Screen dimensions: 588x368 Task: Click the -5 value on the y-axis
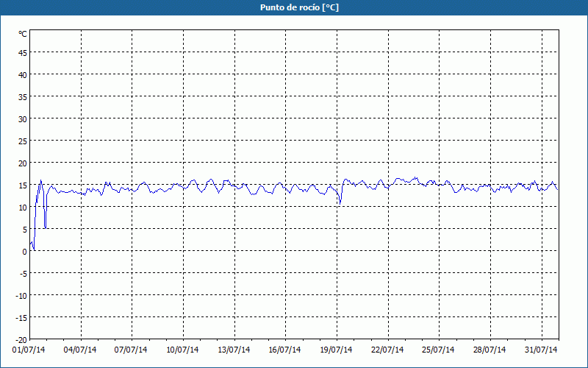click(22, 274)
